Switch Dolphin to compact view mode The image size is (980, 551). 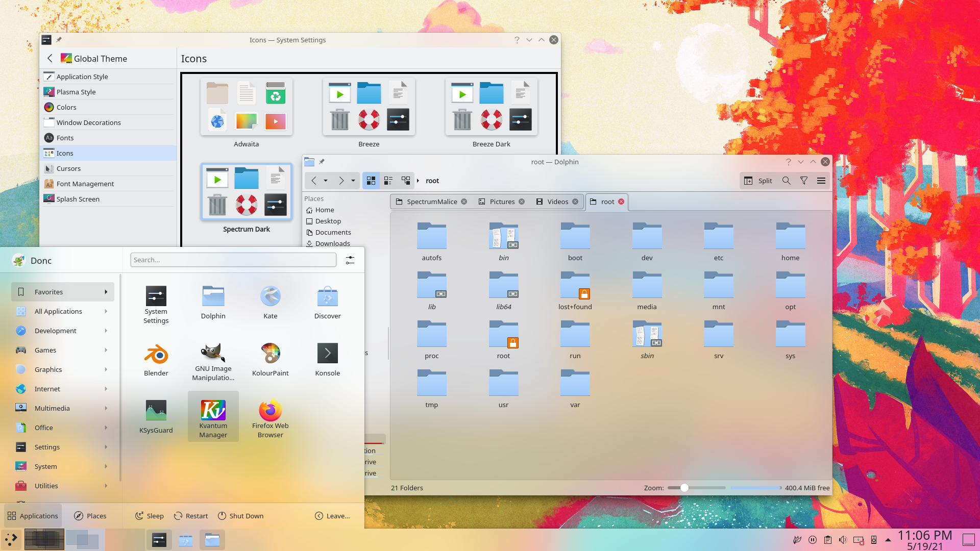tap(388, 181)
